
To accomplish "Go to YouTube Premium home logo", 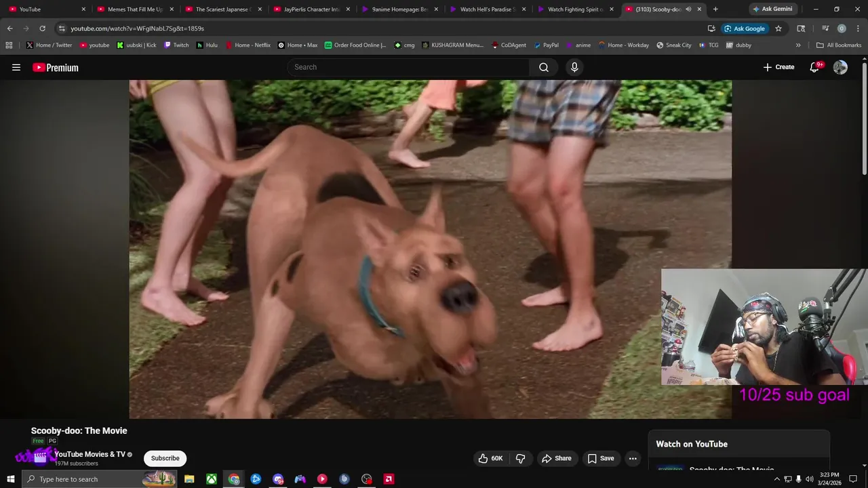I will coord(56,67).
